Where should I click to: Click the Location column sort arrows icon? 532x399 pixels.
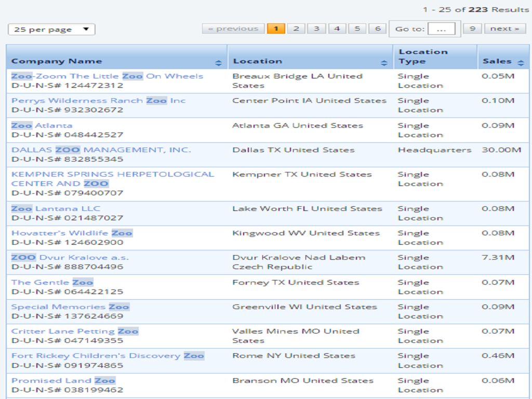pos(384,63)
